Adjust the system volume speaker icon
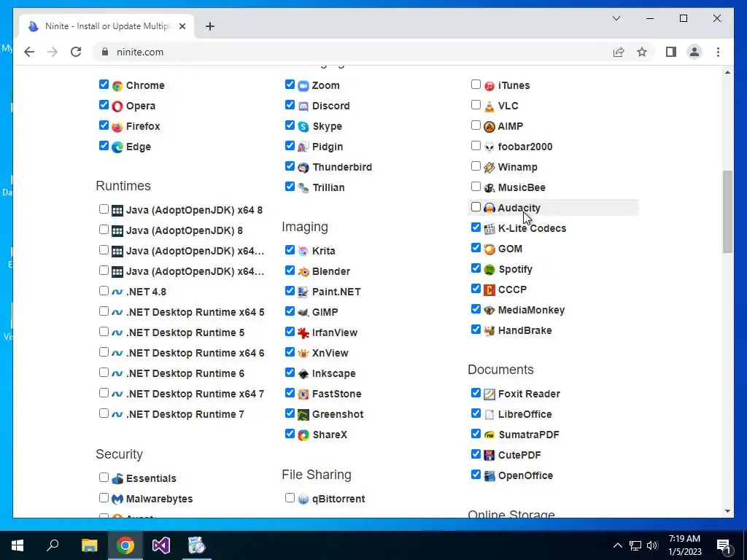The image size is (747, 560). pos(652,545)
